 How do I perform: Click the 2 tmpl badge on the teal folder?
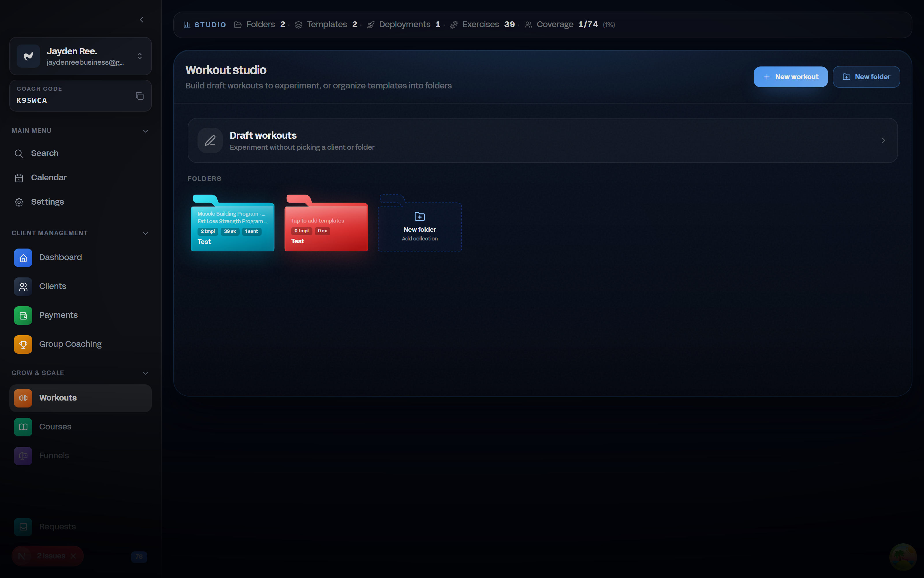pyautogui.click(x=208, y=231)
